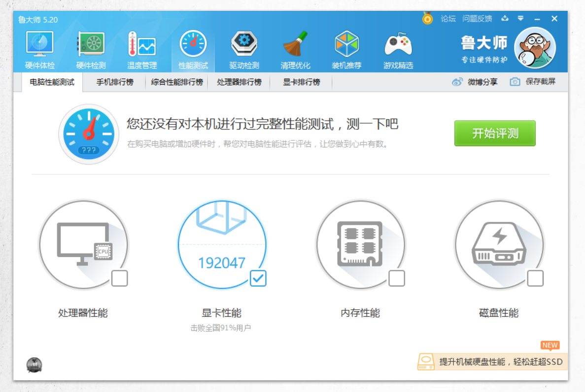The height and width of the screenshot is (392, 585).
Task: Click 提升机械硬盘性能，轻松赶超SSD banner
Action: pos(492,362)
